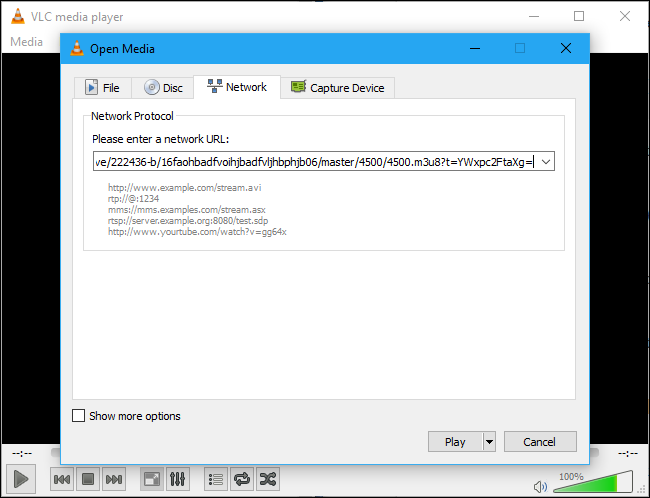Open the Media menu in VLC

coord(26,42)
